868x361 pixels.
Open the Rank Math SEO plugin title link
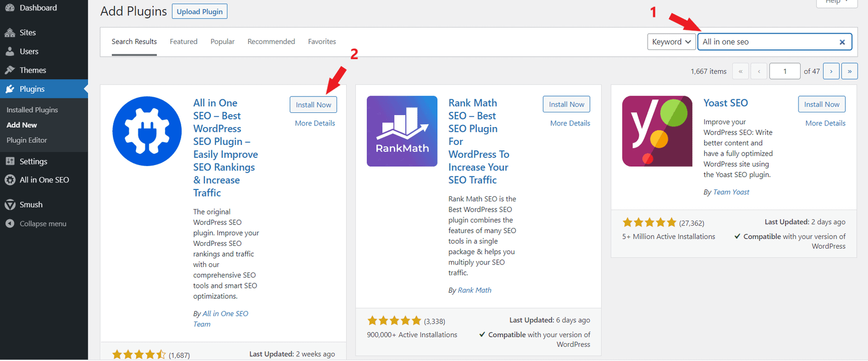(x=479, y=141)
